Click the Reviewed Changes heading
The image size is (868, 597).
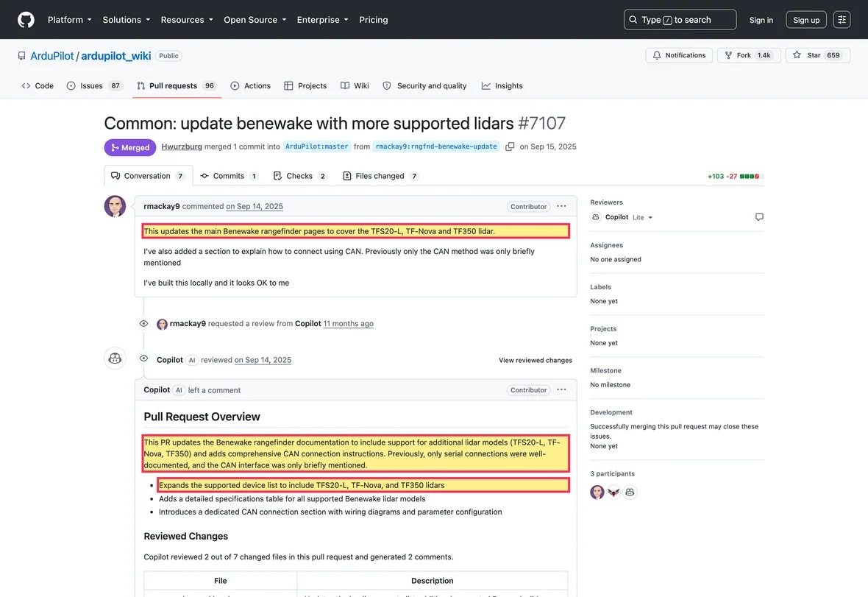[x=185, y=536]
